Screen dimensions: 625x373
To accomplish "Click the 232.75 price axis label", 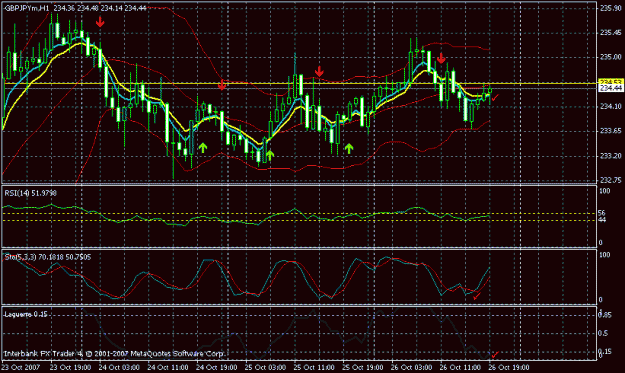I will pyautogui.click(x=610, y=180).
